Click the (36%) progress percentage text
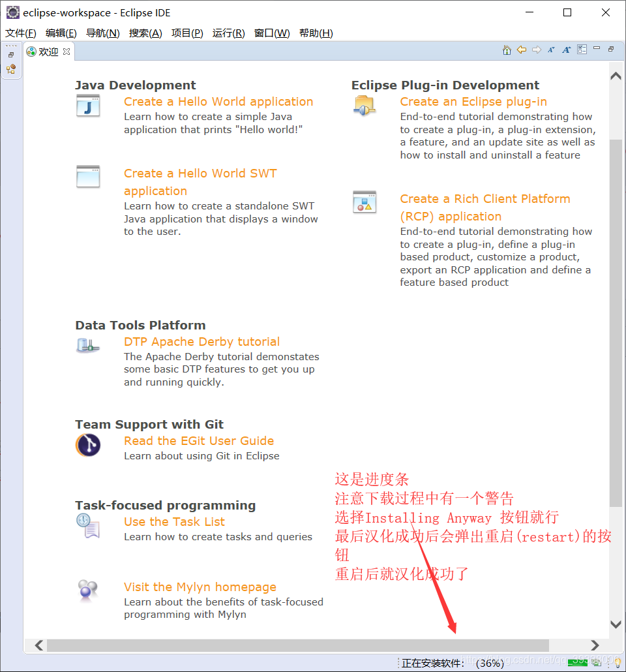Viewport: 626px width, 672px height. pos(490,664)
